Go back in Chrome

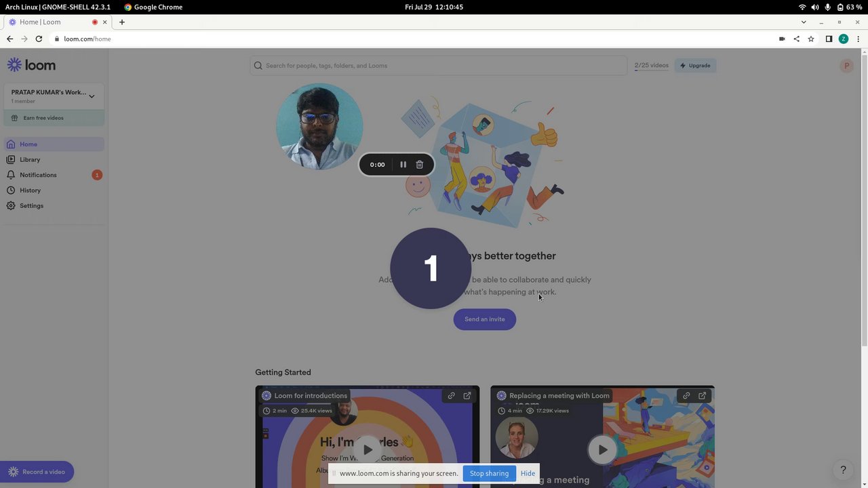[9, 39]
